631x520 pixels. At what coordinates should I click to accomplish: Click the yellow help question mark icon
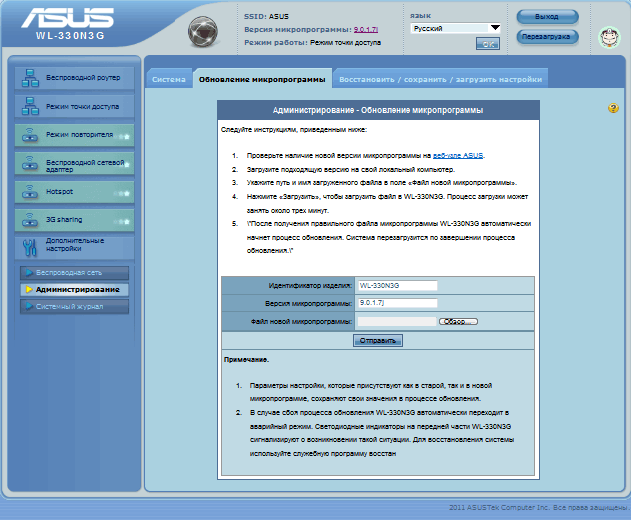pyautogui.click(x=612, y=108)
